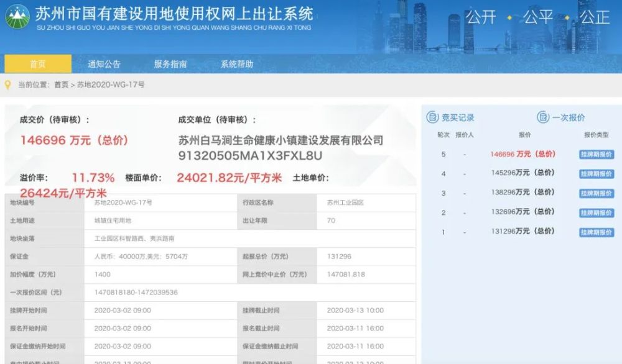
Task: Click the 132696万元 bid in round 2
Action: coord(523,212)
